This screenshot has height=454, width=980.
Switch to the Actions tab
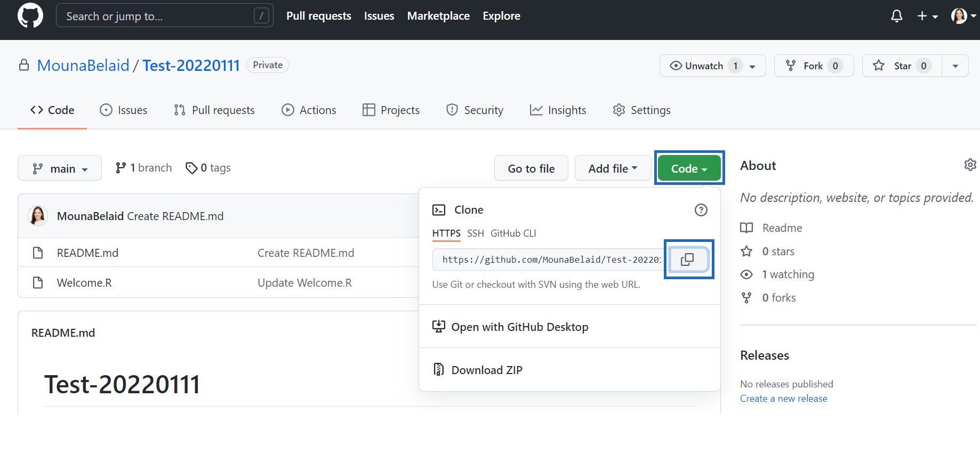point(309,110)
